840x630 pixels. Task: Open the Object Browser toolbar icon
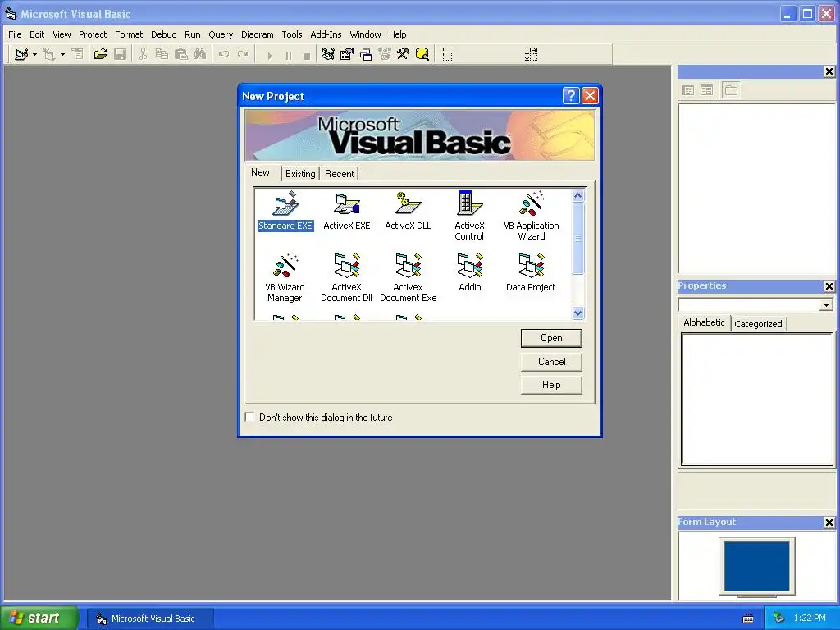click(x=385, y=54)
